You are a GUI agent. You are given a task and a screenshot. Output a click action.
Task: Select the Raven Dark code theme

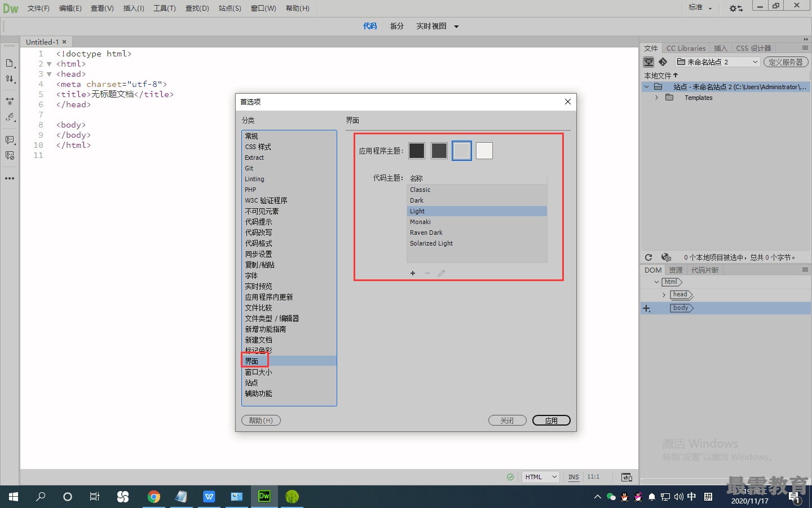(x=477, y=233)
